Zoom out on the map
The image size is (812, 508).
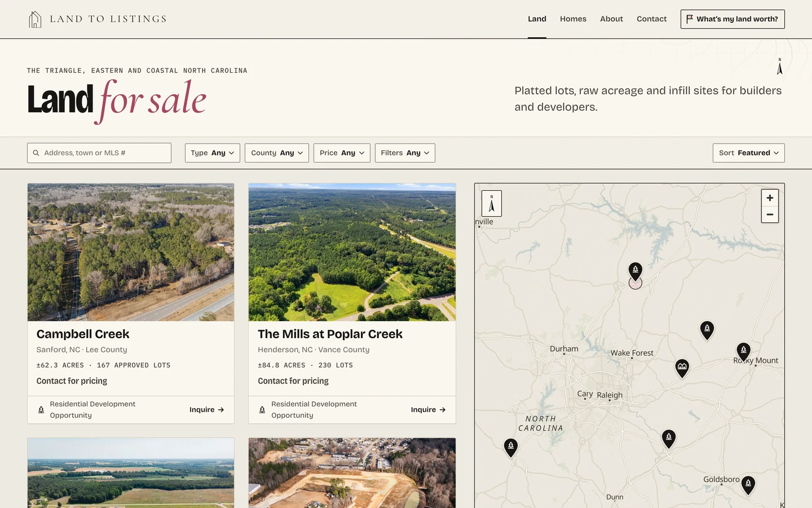(x=770, y=214)
